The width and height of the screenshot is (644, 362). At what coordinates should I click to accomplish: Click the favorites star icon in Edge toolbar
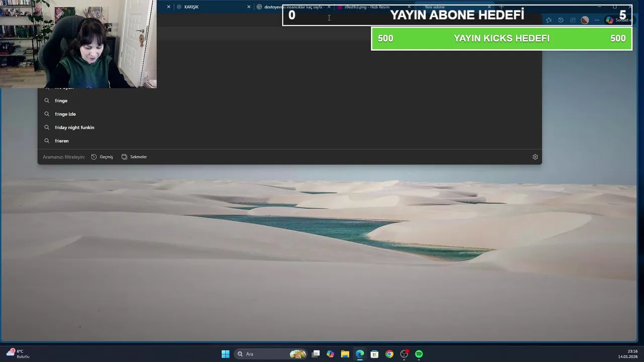pos(548,20)
